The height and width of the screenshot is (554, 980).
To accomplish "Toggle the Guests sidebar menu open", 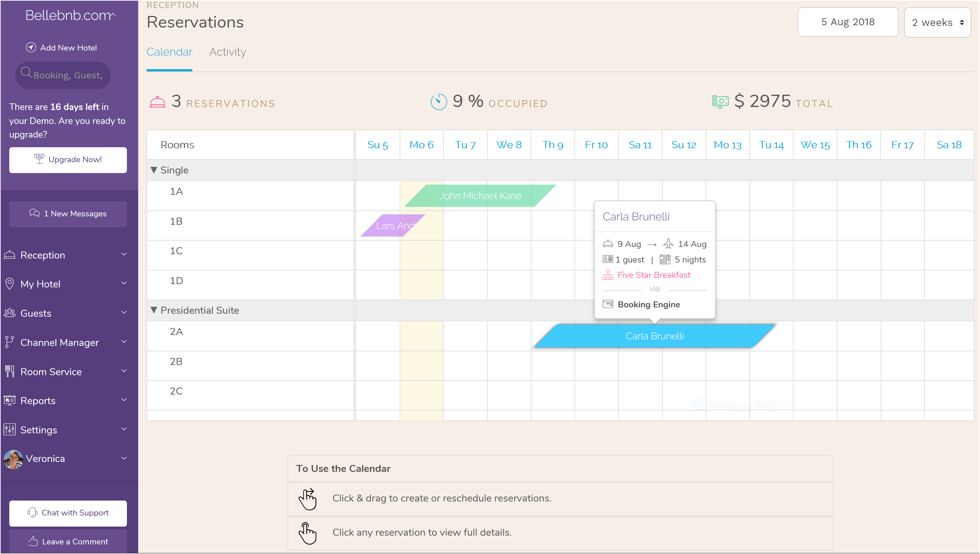I will (67, 312).
